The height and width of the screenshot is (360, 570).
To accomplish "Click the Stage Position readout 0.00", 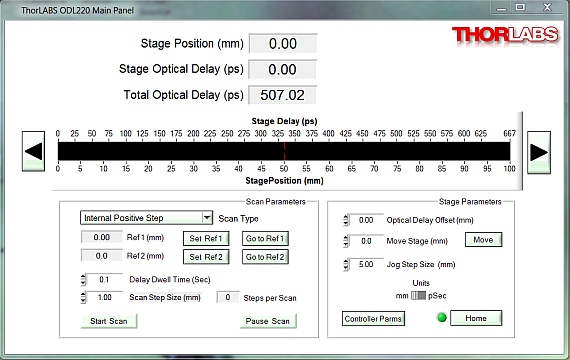I will tap(283, 44).
